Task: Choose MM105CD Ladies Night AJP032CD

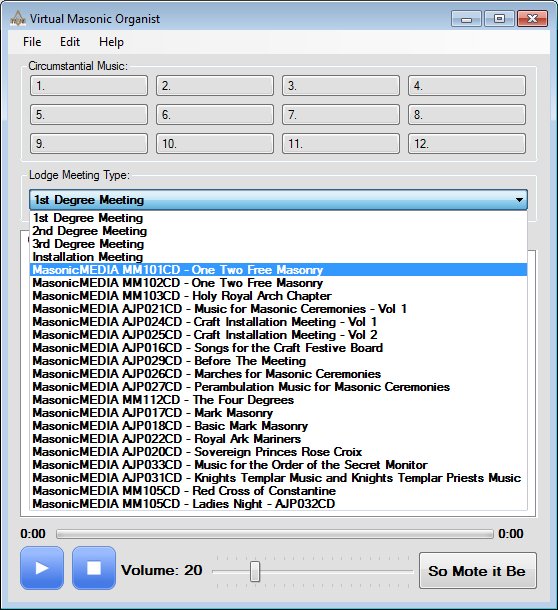Action: (x=278, y=504)
